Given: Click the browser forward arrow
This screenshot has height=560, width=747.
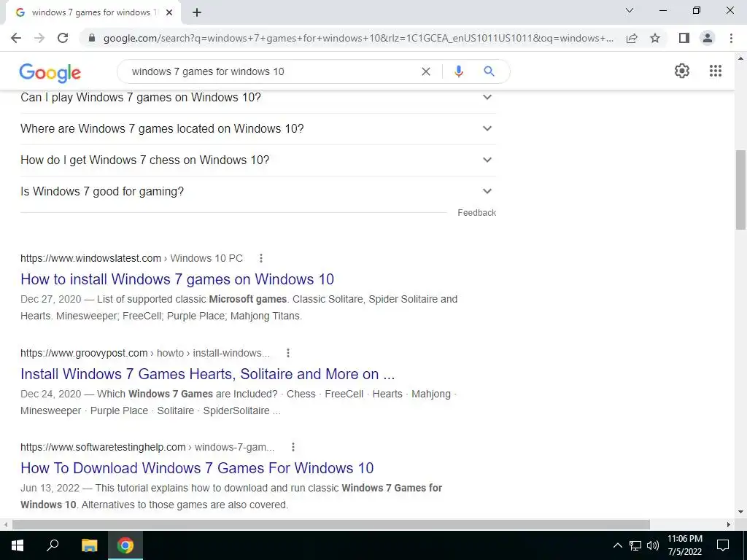Looking at the screenshot, I should click(x=39, y=38).
